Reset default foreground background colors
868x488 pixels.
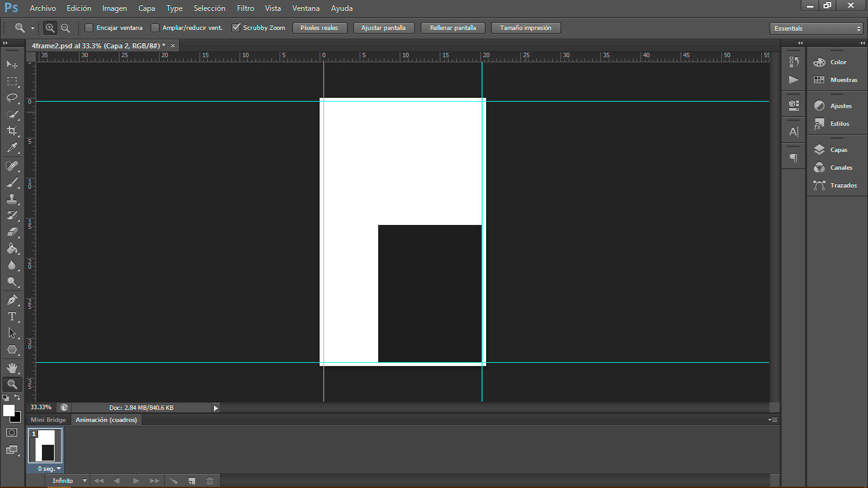coord(6,398)
